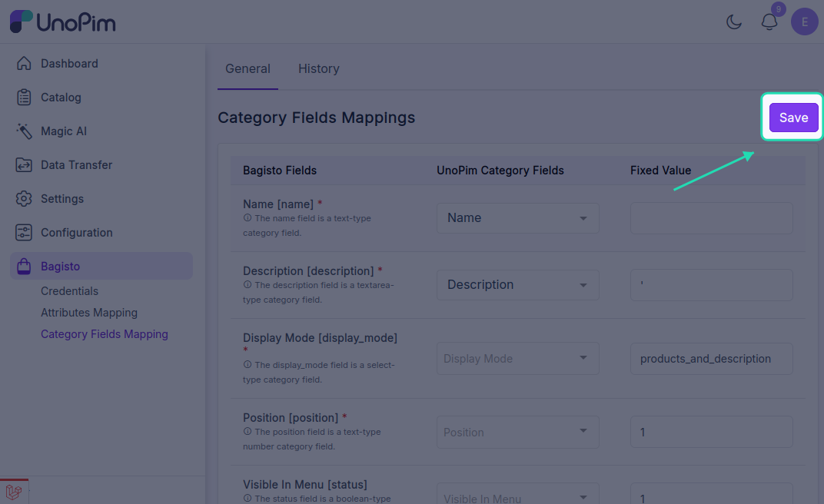Open the user avatar E menu
This screenshot has height=504, width=824.
[805, 22]
